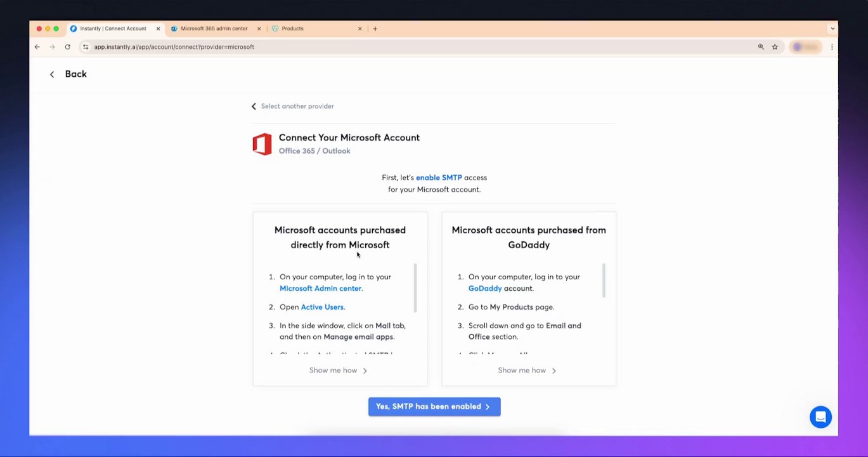The image size is (868, 457).
Task: Click the Office 365 / Outlook subtitle
Action: click(x=314, y=151)
